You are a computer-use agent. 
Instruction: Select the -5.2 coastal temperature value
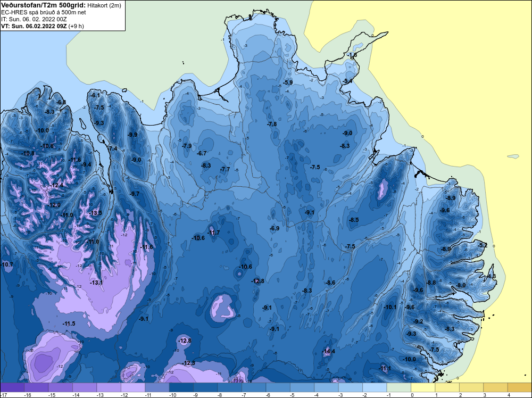click(482, 245)
